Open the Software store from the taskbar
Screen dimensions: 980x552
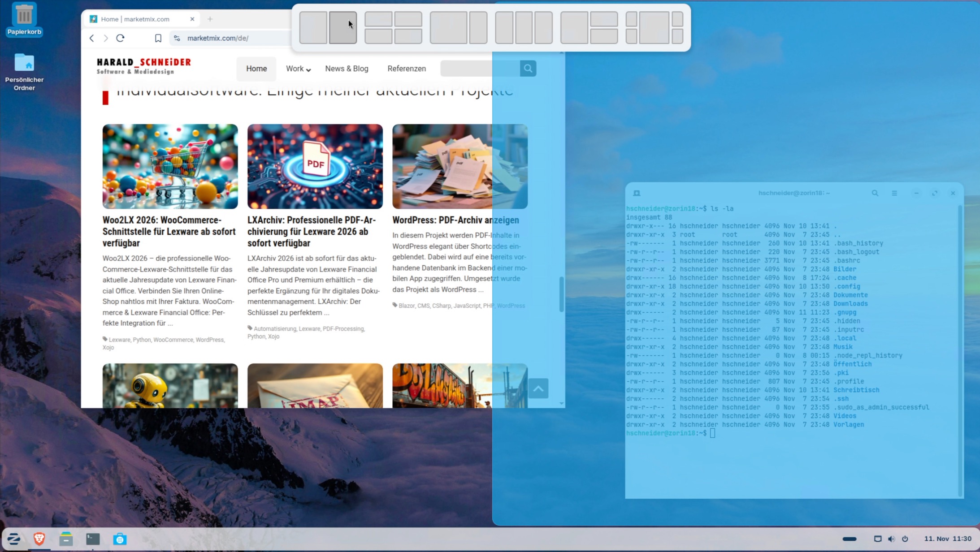pos(120,539)
